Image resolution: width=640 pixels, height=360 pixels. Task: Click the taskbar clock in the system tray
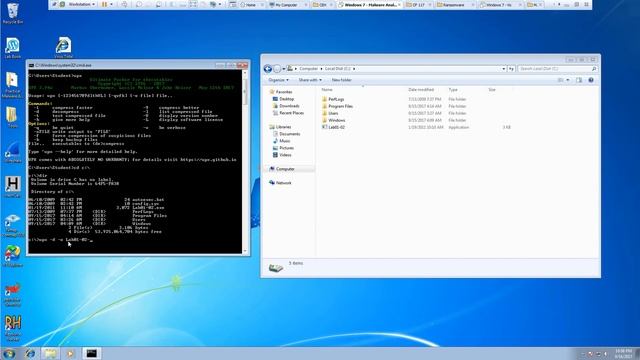pos(623,353)
